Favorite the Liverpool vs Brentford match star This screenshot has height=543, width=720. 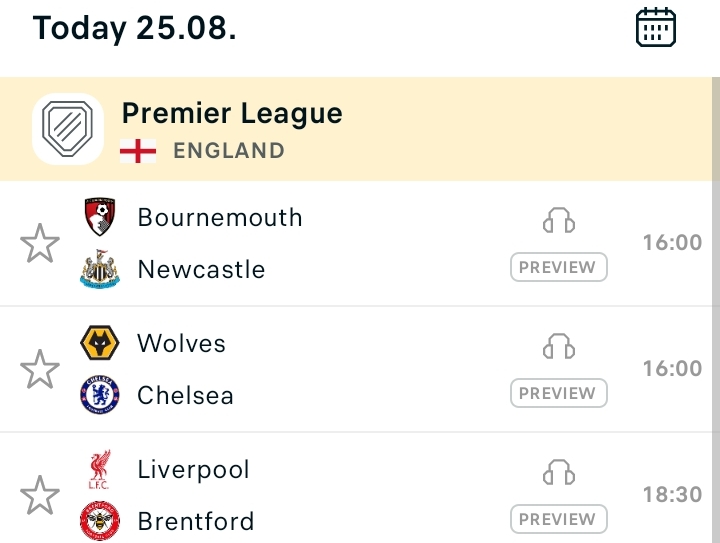[x=40, y=495]
